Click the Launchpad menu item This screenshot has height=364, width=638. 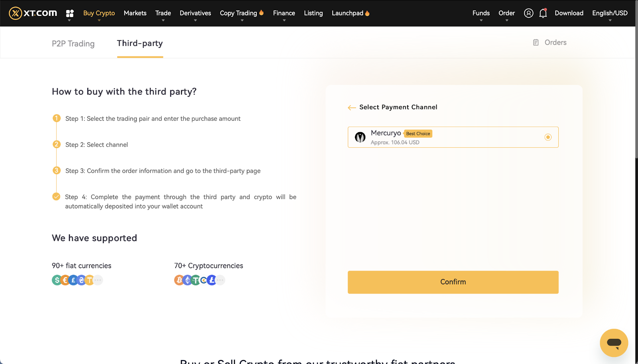pos(347,13)
